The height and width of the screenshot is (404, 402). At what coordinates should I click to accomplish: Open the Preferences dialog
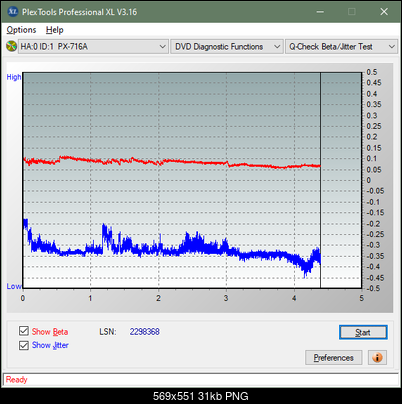click(333, 358)
